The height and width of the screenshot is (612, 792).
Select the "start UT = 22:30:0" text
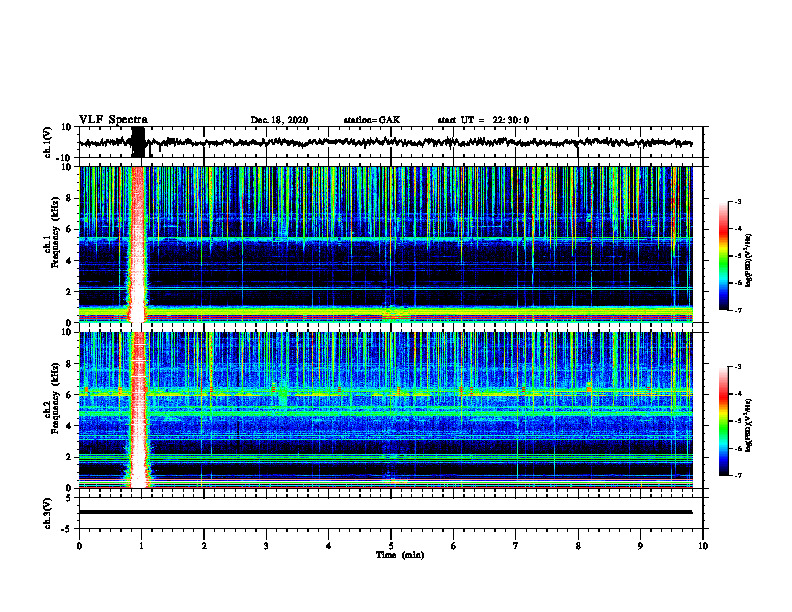pos(483,120)
